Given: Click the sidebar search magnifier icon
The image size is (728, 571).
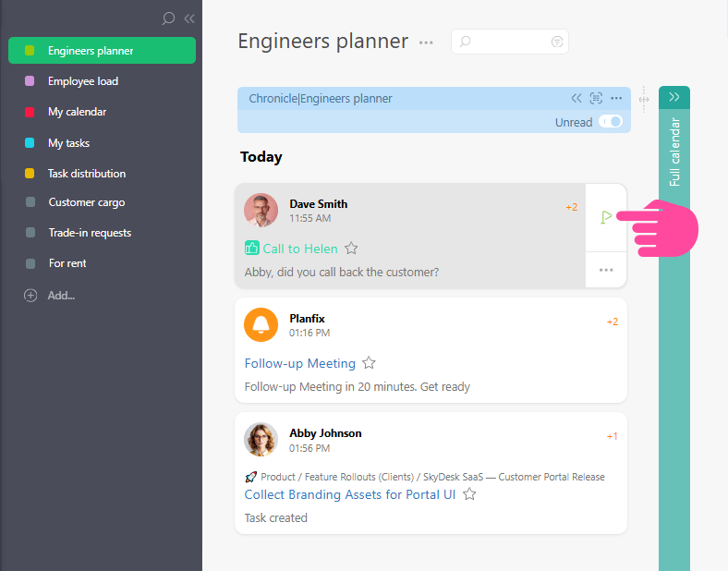Looking at the screenshot, I should point(168,18).
